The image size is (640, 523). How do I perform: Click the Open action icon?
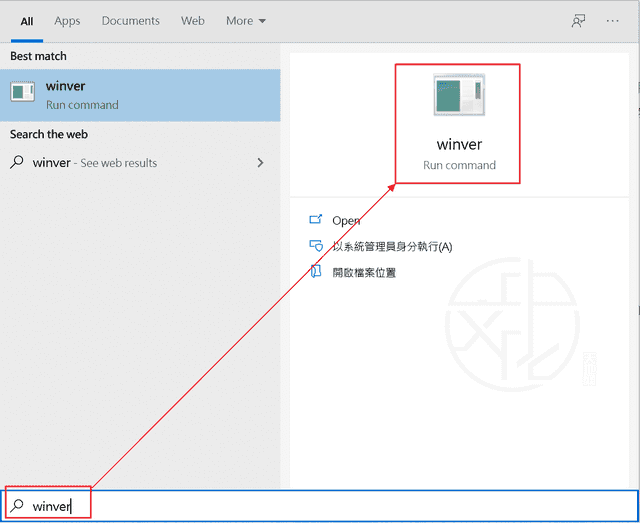316,220
